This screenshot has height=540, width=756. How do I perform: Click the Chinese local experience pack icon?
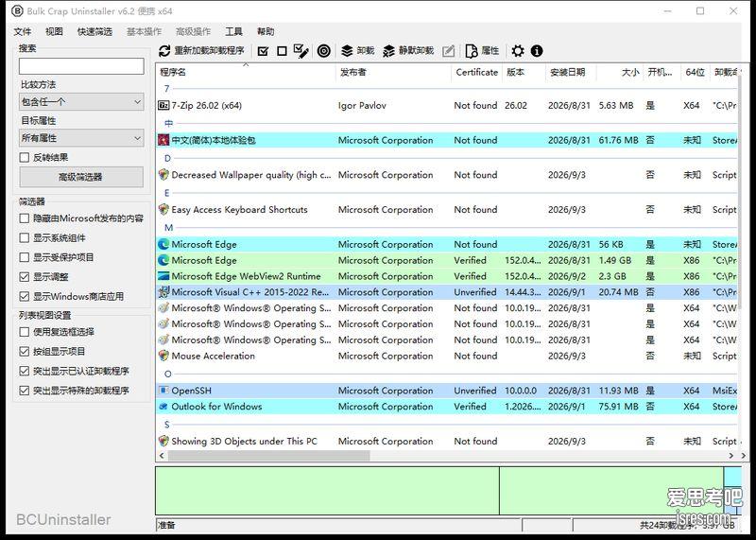coord(163,140)
